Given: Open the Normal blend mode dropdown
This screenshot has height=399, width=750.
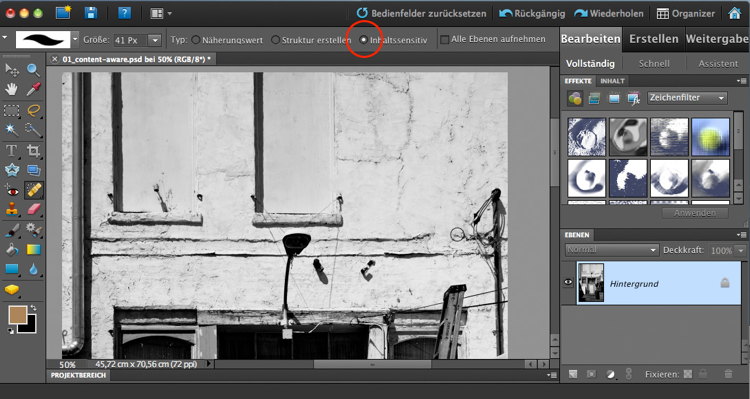Looking at the screenshot, I should (611, 250).
